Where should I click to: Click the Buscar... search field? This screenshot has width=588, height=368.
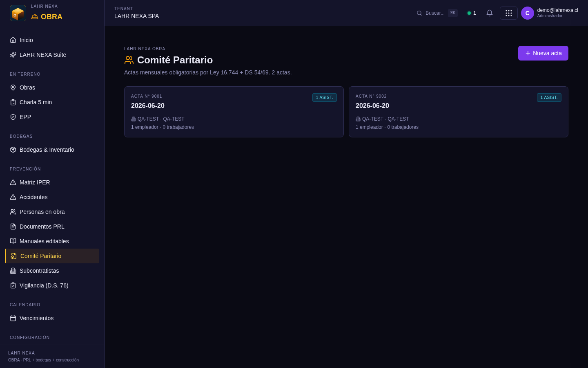click(x=437, y=13)
